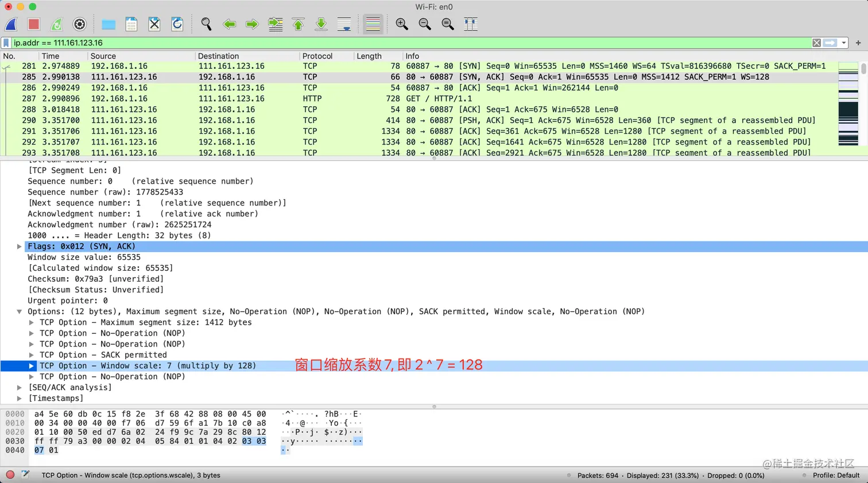868x483 pixels.
Task: Open expert information red circle icon
Action: 10,475
